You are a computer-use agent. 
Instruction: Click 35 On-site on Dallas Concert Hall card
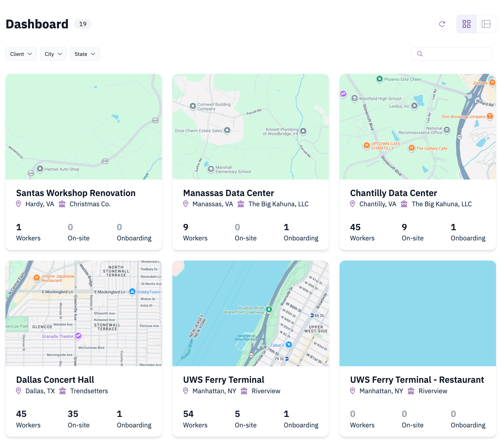point(79,419)
